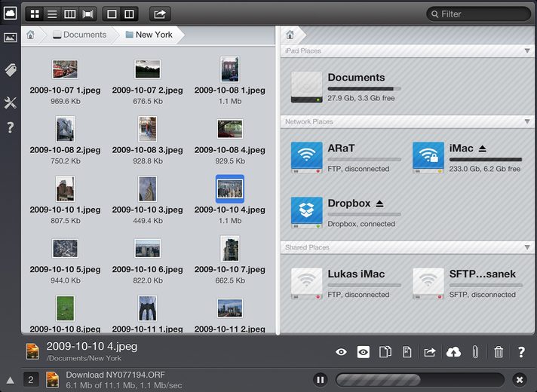Select thumbnail 2009-10-10 7.jpeg
This screenshot has height=392, width=537.
tap(230, 249)
